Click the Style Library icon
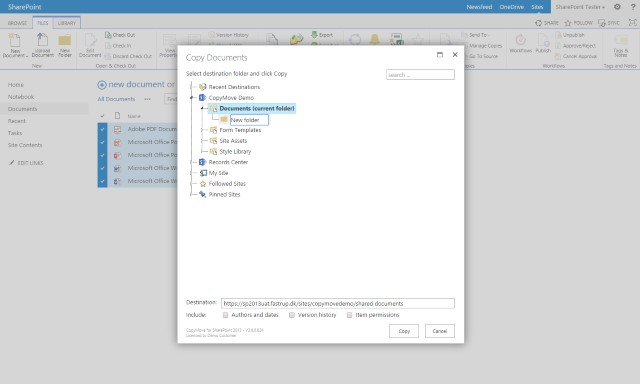The image size is (640, 384). [213, 151]
